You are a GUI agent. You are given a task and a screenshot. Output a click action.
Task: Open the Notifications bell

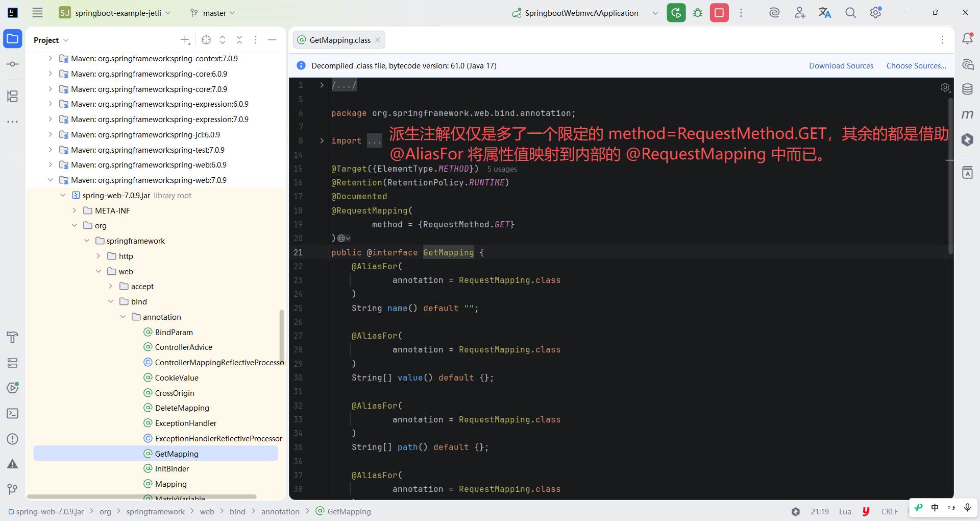pyautogui.click(x=967, y=39)
